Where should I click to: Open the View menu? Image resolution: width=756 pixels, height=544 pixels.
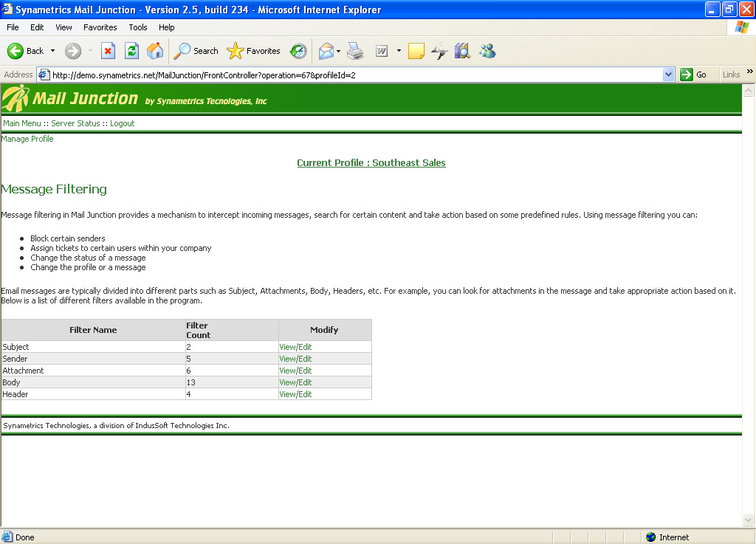pyautogui.click(x=63, y=27)
